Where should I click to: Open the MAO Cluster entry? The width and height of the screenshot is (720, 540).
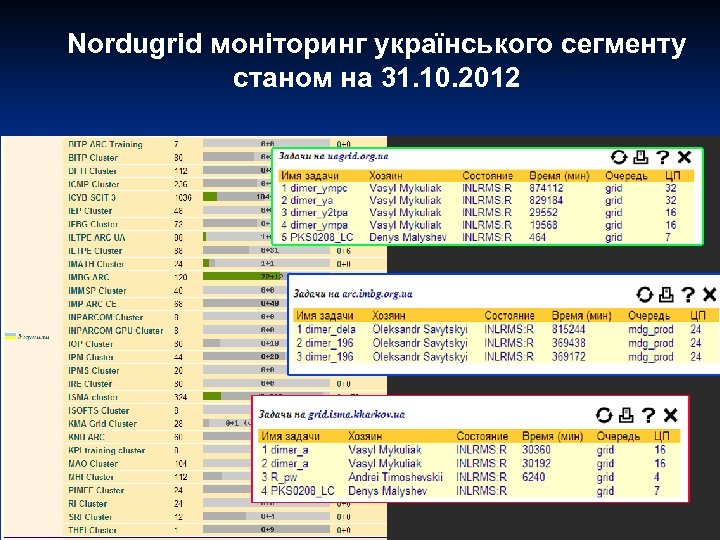coord(93,464)
